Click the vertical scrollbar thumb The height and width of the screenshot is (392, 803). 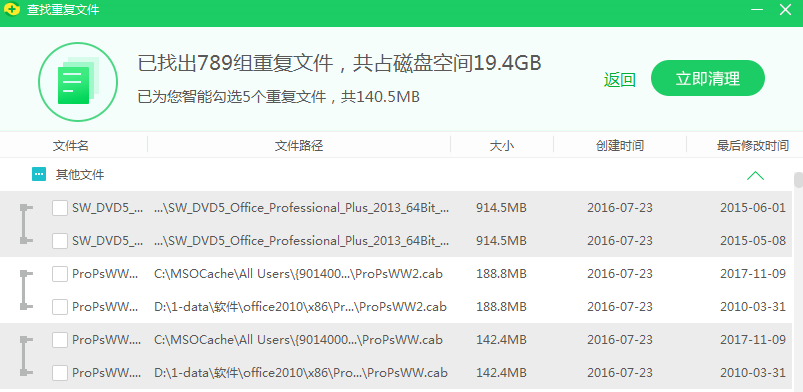798,180
